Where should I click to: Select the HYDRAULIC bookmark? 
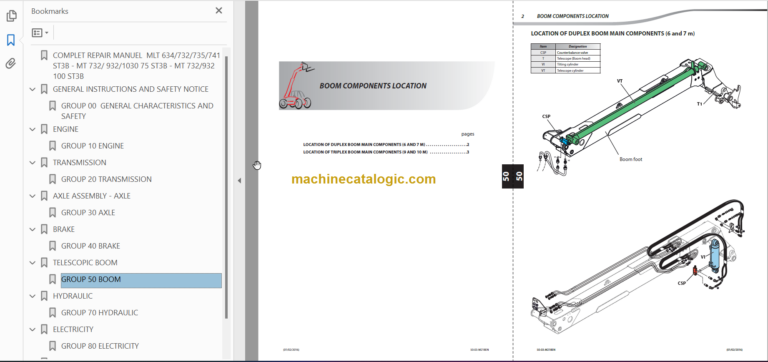72,296
